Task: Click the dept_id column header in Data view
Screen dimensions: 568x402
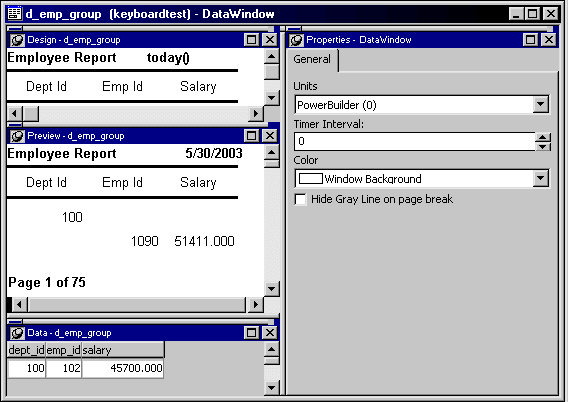Action: click(x=26, y=350)
